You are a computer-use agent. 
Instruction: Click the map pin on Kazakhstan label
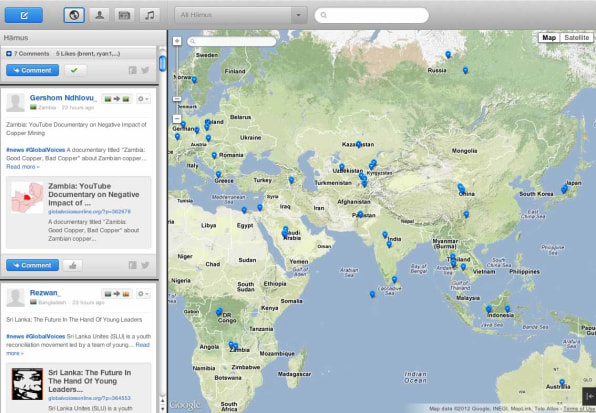pos(358,144)
